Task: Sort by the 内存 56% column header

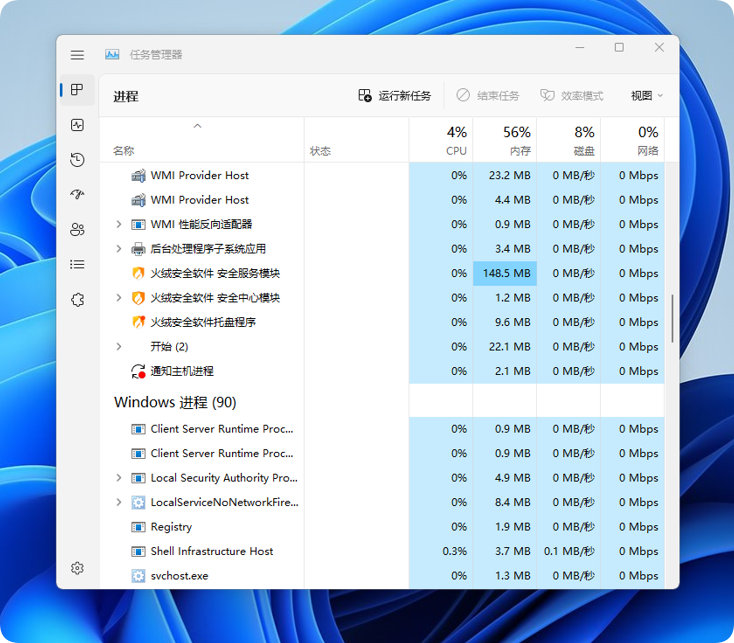Action: click(x=505, y=139)
